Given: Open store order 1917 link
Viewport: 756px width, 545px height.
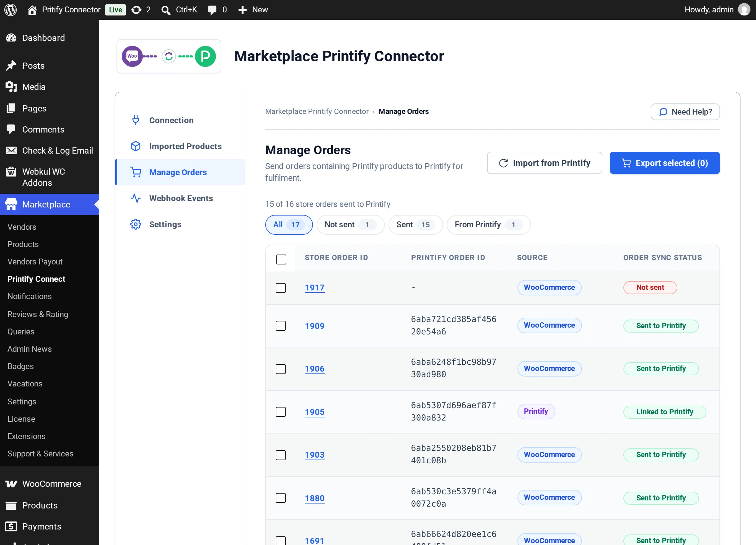Looking at the screenshot, I should 314,287.
